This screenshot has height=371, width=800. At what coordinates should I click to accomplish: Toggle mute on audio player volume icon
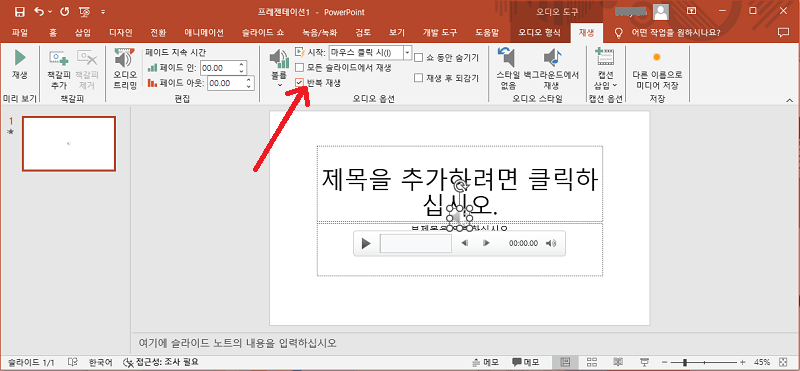[x=551, y=243]
